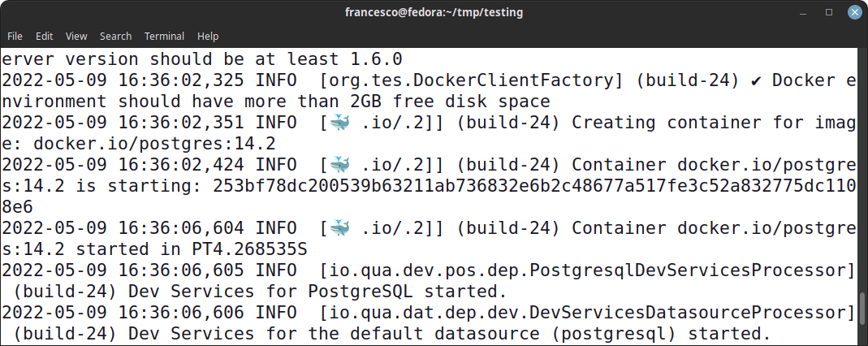
Task: Open the View menu
Action: (76, 36)
